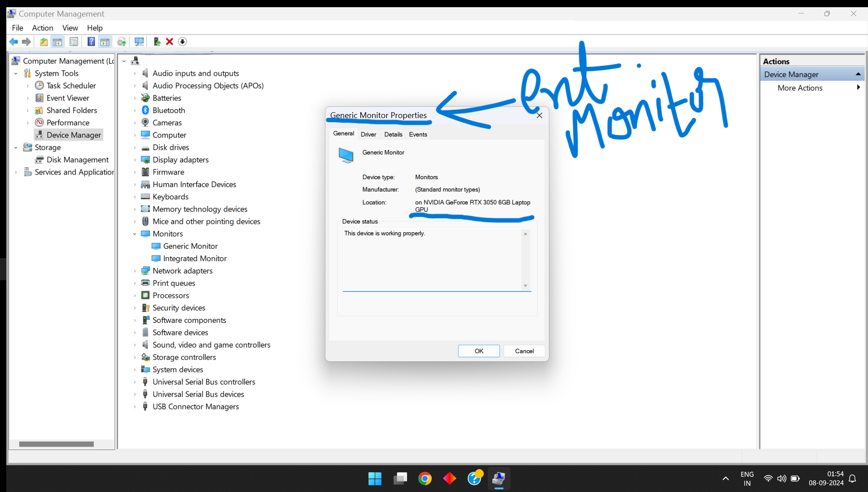The image size is (868, 492).
Task: Switch to the Driver tab
Action: 368,134
